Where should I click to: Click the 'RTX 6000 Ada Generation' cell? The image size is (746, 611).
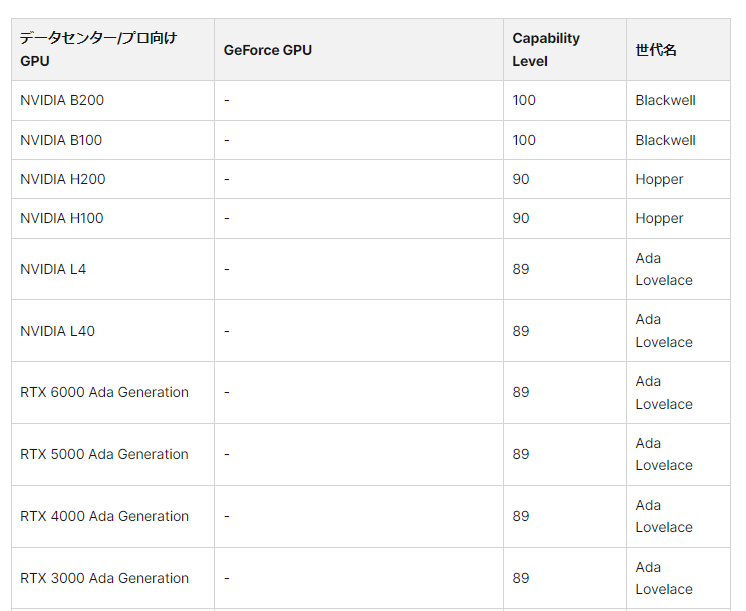113,393
